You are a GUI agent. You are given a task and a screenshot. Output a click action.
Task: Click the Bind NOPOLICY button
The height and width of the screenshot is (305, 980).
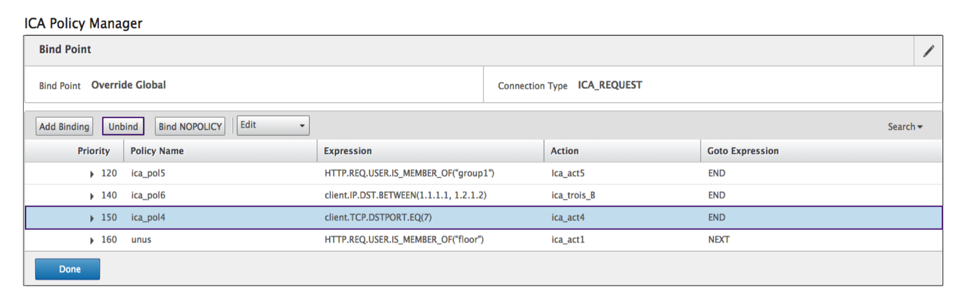point(190,126)
